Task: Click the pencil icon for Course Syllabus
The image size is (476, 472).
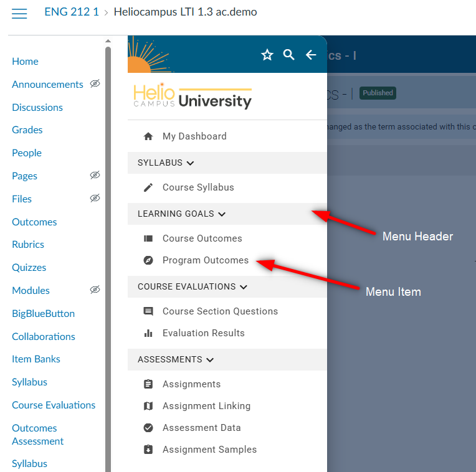Action: pyautogui.click(x=148, y=187)
